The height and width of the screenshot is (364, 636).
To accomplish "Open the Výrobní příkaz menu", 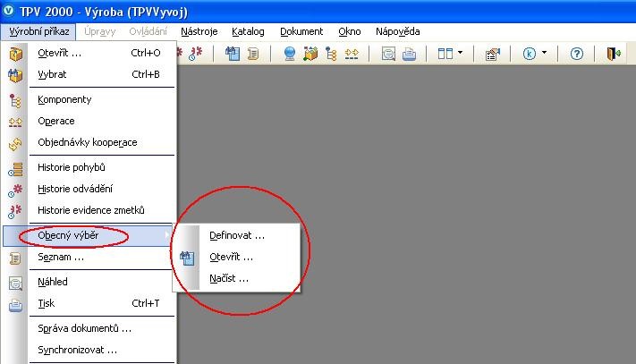I will point(39,31).
